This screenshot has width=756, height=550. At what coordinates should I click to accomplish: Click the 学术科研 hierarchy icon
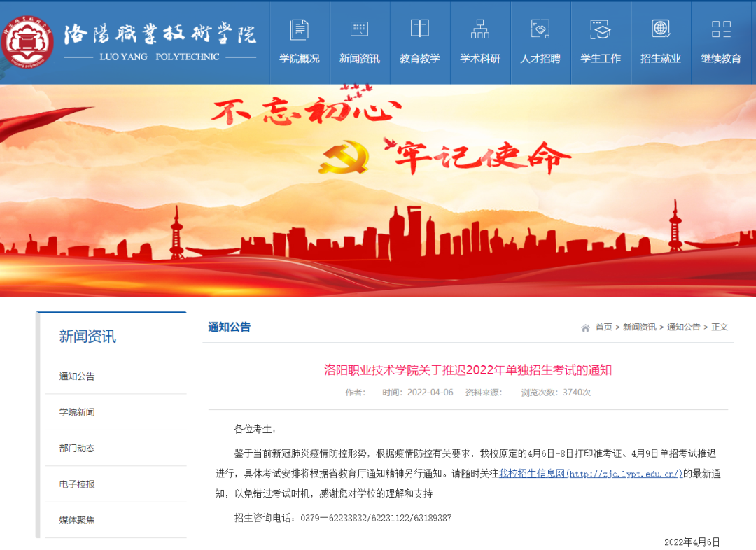point(480,29)
